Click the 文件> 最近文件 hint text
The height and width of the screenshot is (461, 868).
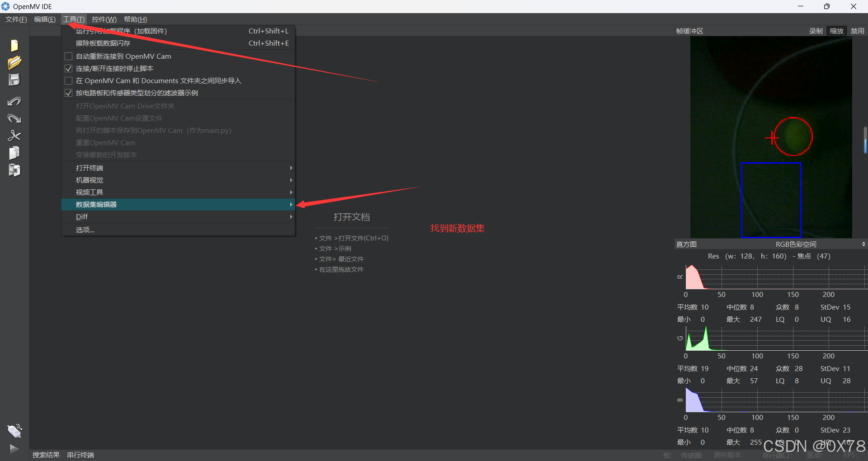[x=341, y=259]
